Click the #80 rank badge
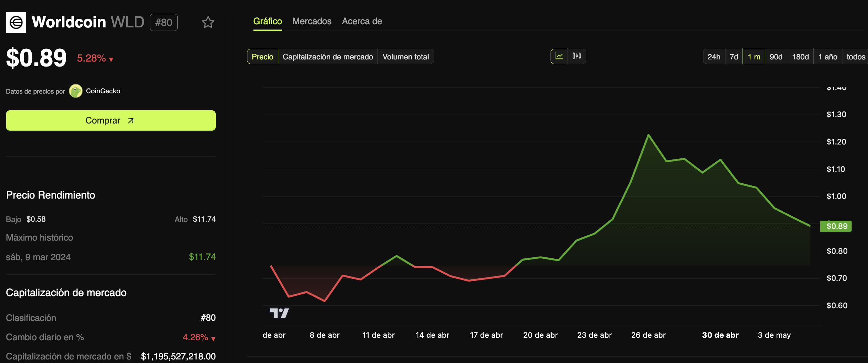Image resolution: width=868 pixels, height=363 pixels. coord(164,22)
